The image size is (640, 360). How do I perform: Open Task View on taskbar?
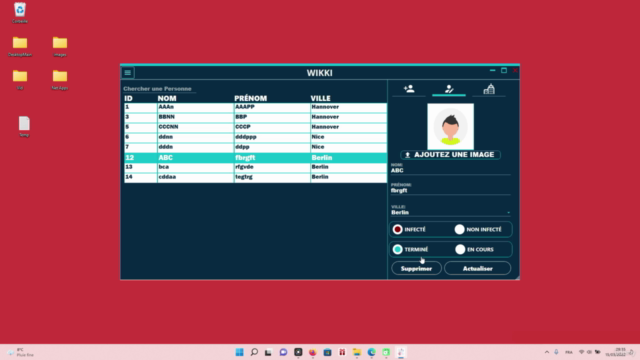pyautogui.click(x=268, y=352)
